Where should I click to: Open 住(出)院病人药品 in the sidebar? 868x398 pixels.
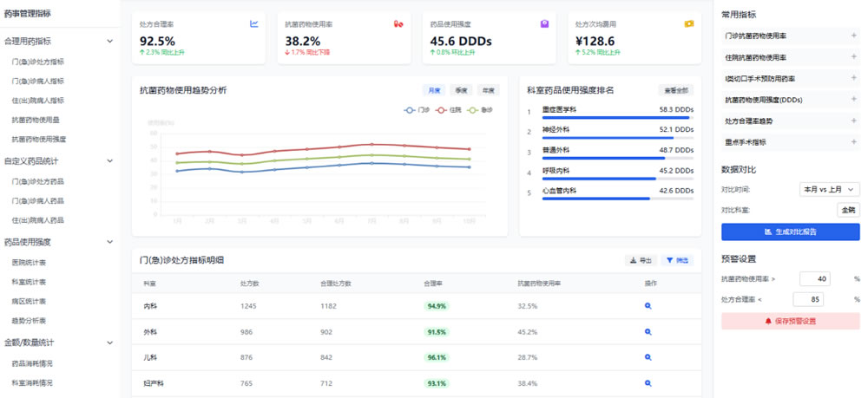[x=38, y=220]
